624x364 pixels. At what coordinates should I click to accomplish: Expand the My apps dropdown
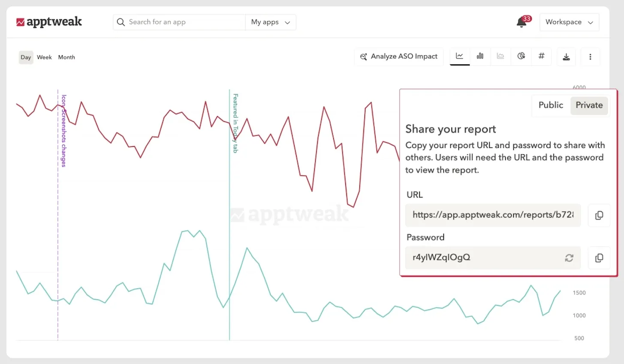click(x=271, y=22)
